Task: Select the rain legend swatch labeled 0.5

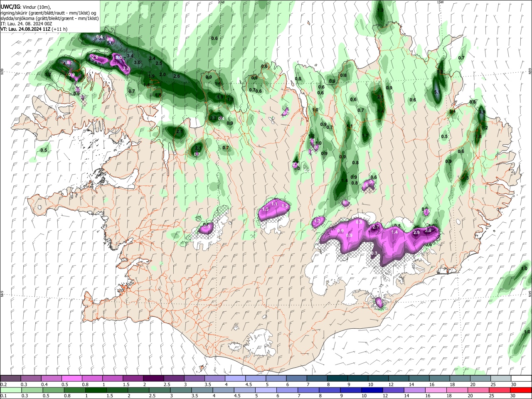Action: 54,390
